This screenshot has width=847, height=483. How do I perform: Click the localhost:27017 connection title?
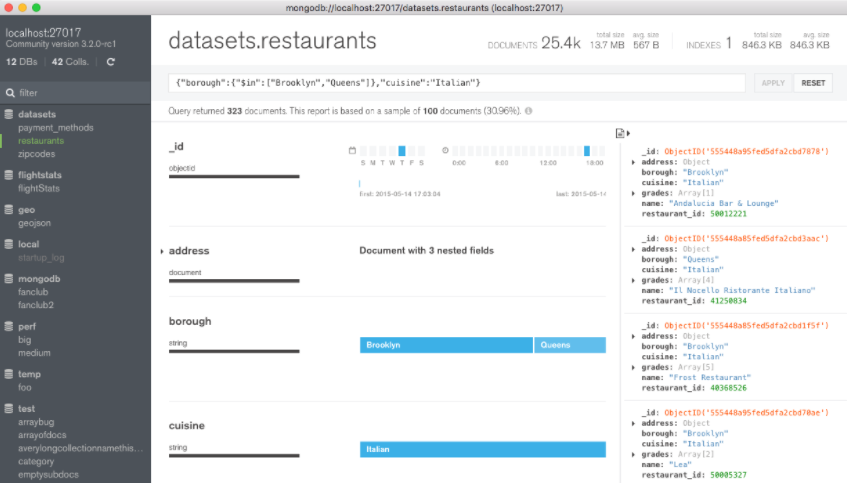[x=43, y=32]
